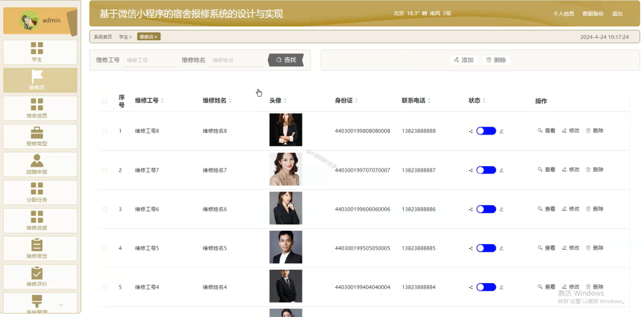Screen dimensions: 644x317
Task: Check the row checkbox for 维修工号6
Action: tap(104, 209)
